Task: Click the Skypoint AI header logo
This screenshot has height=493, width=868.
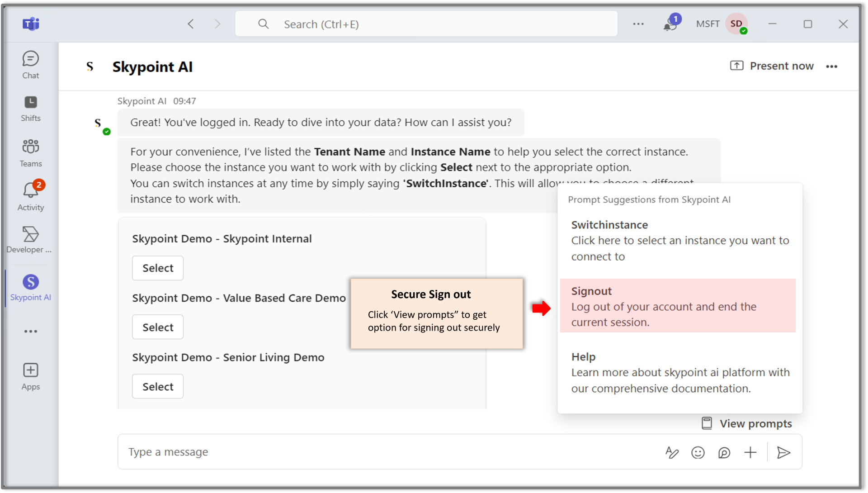Action: coord(90,66)
